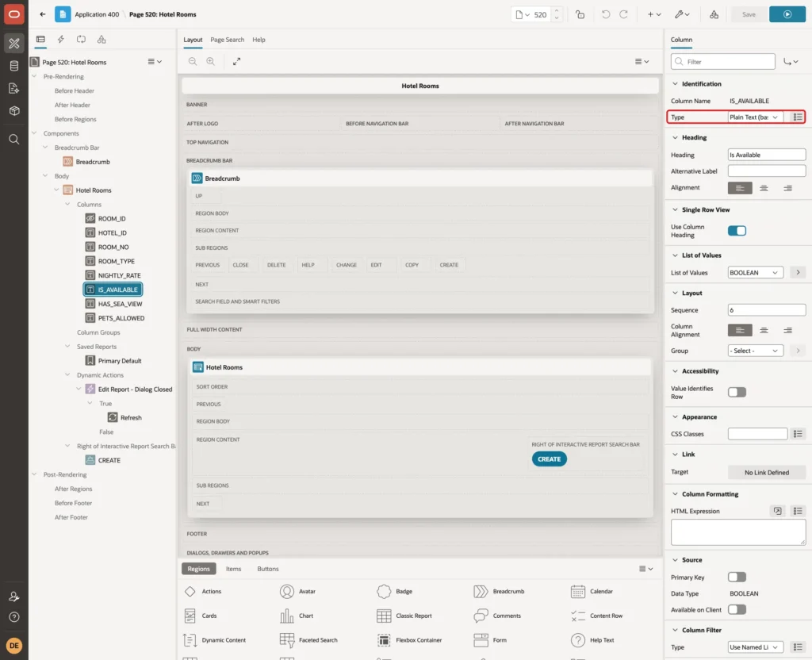
Task: Switch to the Shared Components tab icon
Action: [101, 40]
